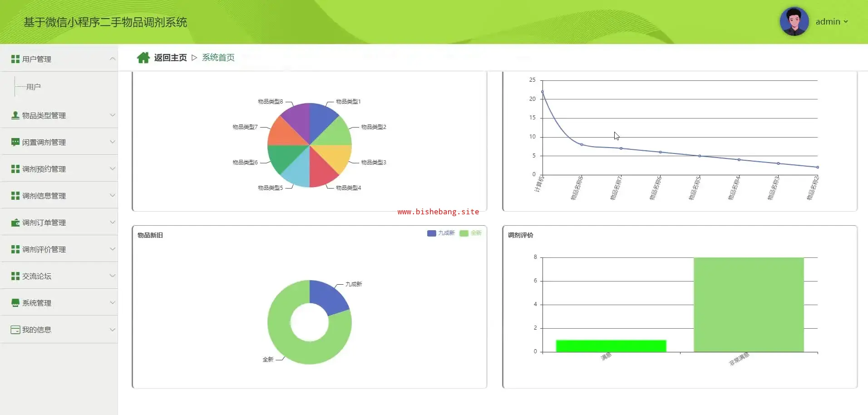Screen dimensions: 868x415
Task: Expand the 物品类型管理 chevron
Action: click(113, 115)
